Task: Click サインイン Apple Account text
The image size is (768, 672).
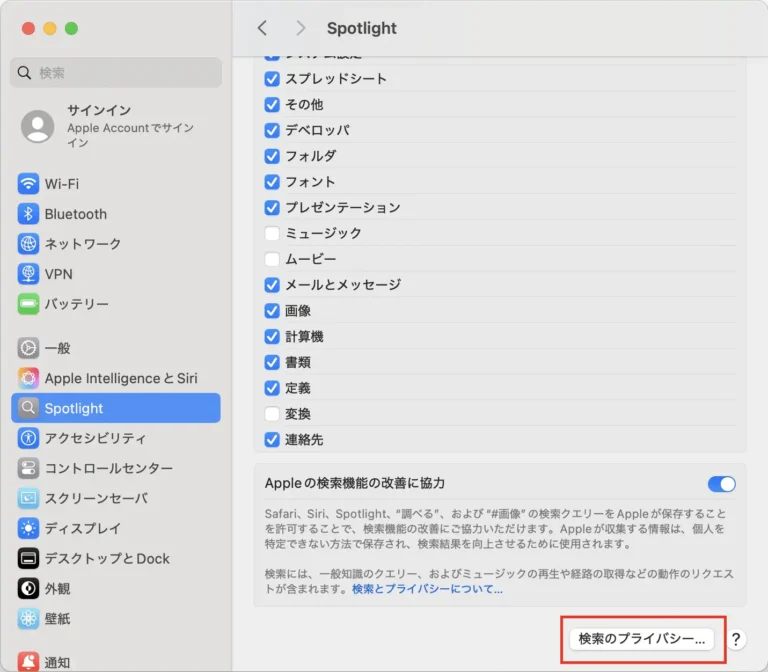Action: [x=130, y=126]
